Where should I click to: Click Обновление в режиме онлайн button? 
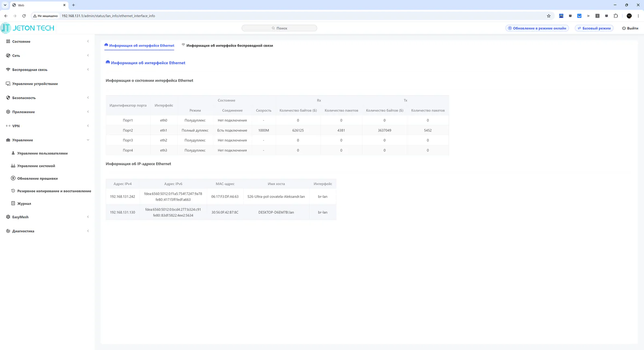pos(537,28)
